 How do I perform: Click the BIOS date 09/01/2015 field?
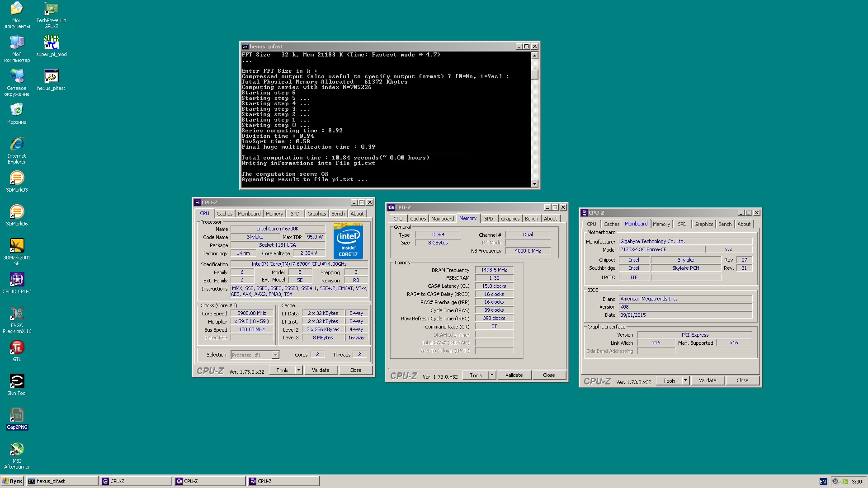[x=685, y=315]
